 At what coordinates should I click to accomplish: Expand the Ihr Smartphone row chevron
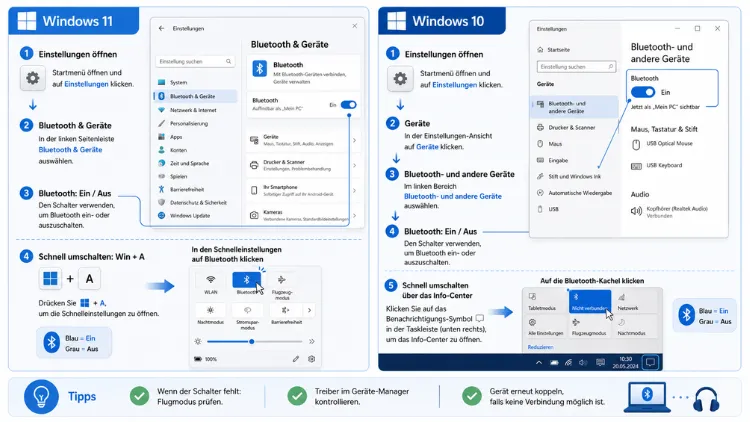[x=354, y=190]
